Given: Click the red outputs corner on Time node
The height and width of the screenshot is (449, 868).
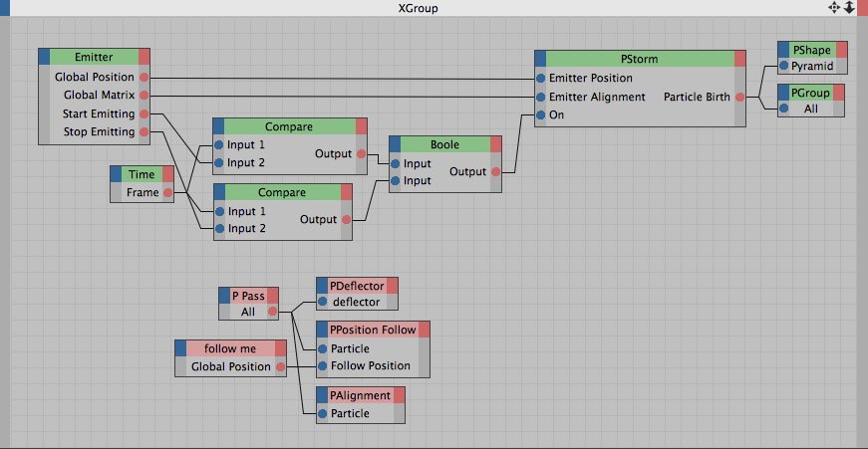Looking at the screenshot, I should [x=168, y=174].
